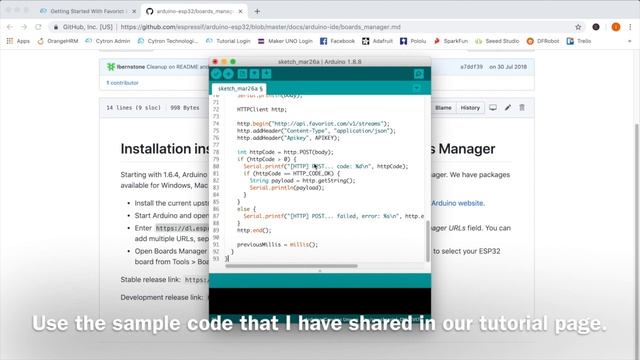Switch to the arduino-esp32 boards_manager tab
Viewport: 640px width, 360px height.
pyautogui.click(x=194, y=11)
